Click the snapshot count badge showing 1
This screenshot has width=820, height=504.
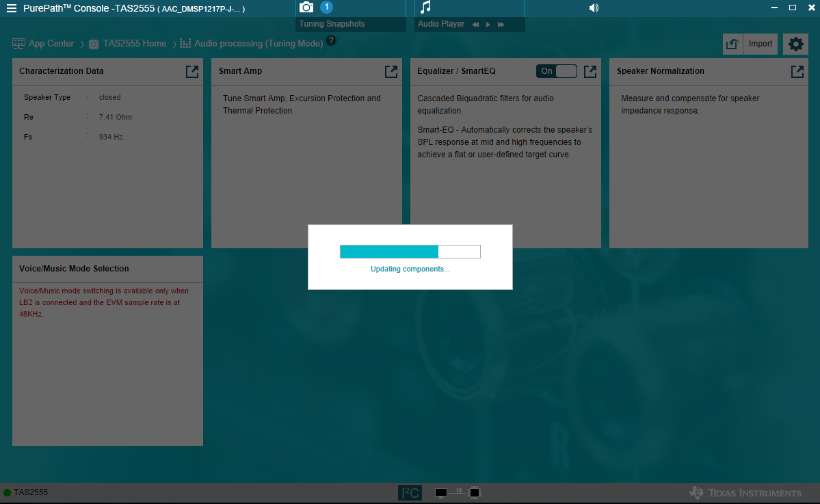(326, 8)
